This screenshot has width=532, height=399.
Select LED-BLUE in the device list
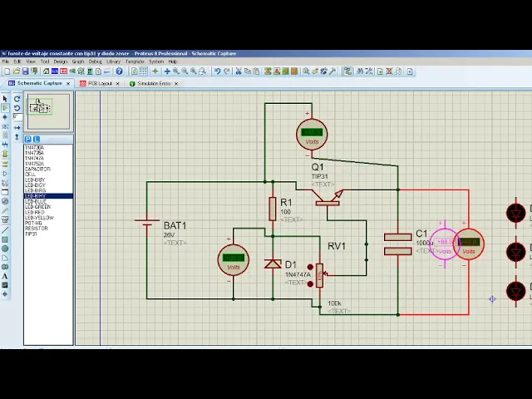tap(48, 201)
